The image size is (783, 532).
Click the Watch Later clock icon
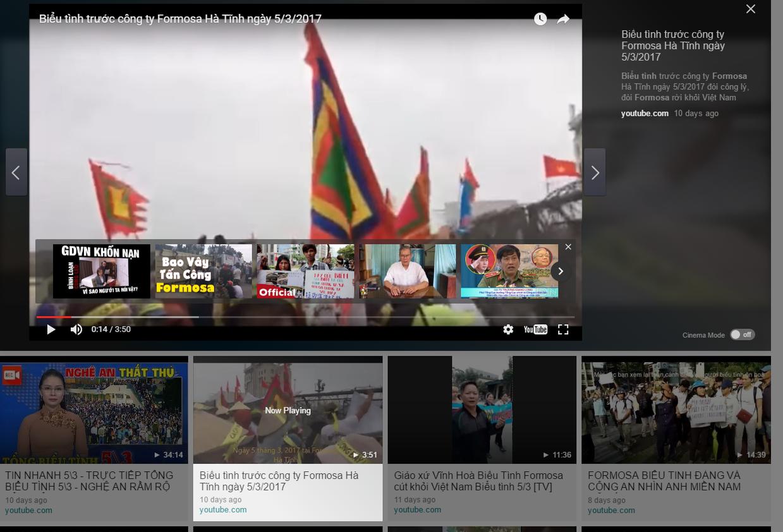click(540, 19)
